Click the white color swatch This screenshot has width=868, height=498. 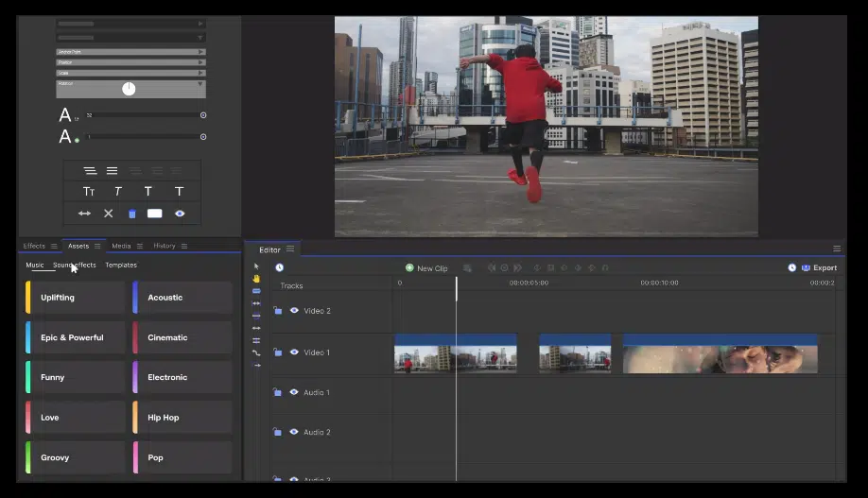click(x=155, y=214)
